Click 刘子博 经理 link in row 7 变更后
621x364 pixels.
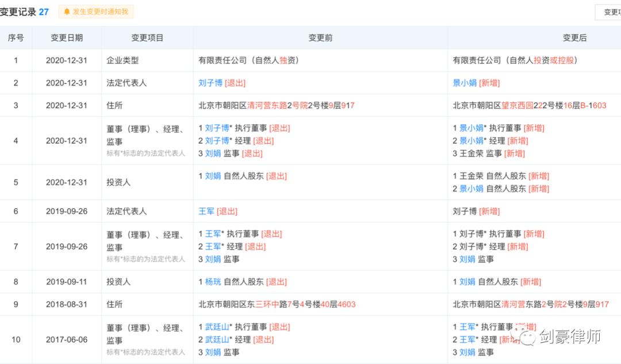(473, 246)
